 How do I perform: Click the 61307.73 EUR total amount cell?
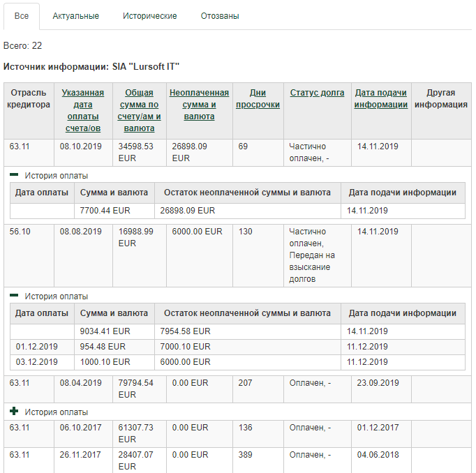(x=139, y=433)
